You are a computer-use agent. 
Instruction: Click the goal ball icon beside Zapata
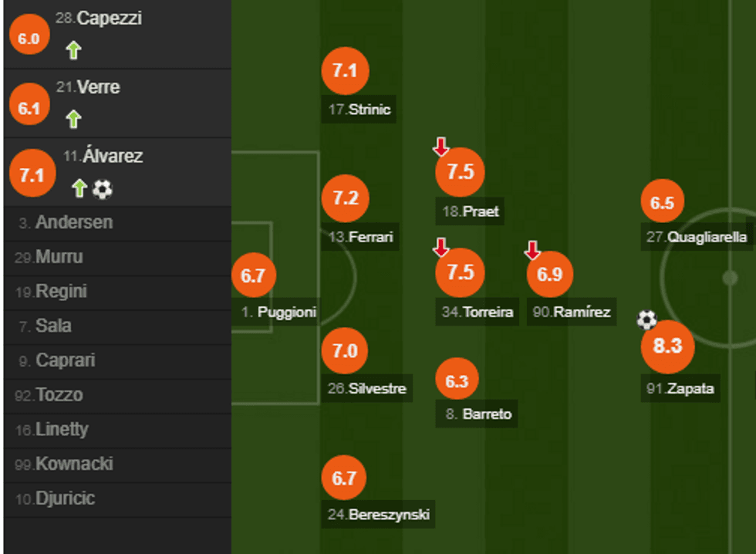(x=646, y=319)
